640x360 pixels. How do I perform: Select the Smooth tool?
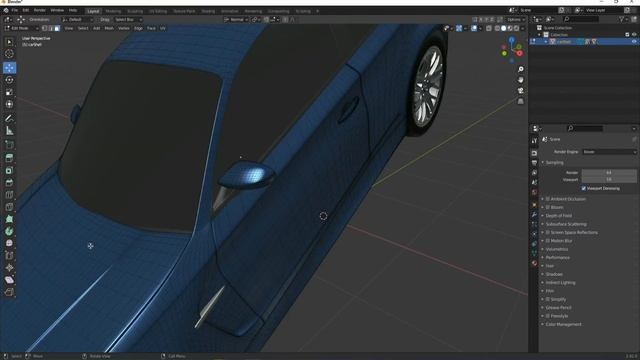pyautogui.click(x=9, y=243)
